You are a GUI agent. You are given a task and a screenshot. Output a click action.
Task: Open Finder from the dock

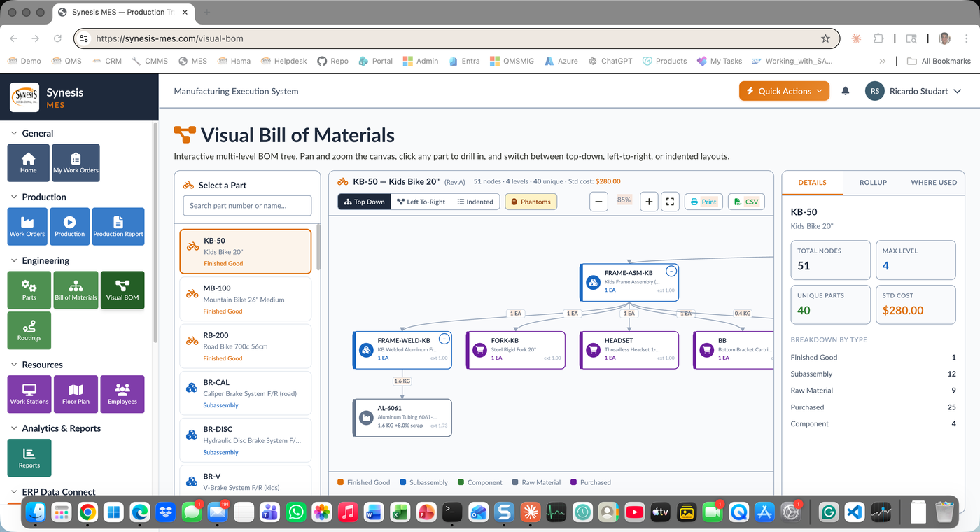[x=36, y=512]
